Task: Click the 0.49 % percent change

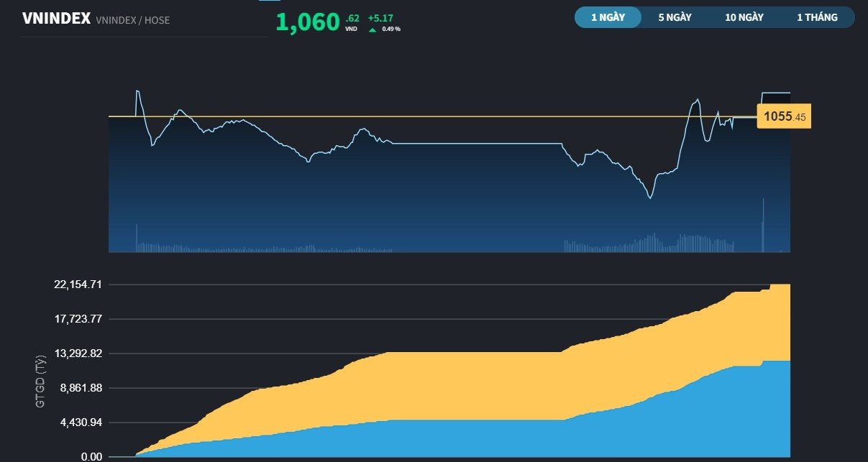Action: tap(391, 29)
